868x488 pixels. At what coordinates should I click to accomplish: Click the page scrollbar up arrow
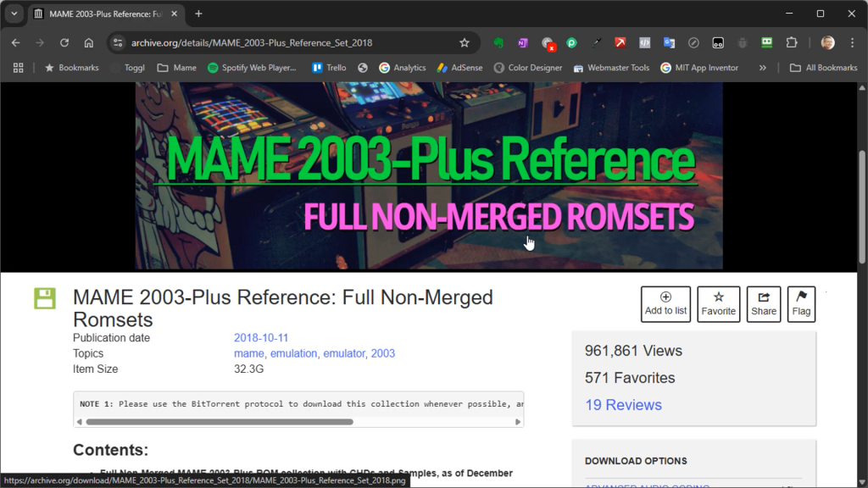click(862, 88)
